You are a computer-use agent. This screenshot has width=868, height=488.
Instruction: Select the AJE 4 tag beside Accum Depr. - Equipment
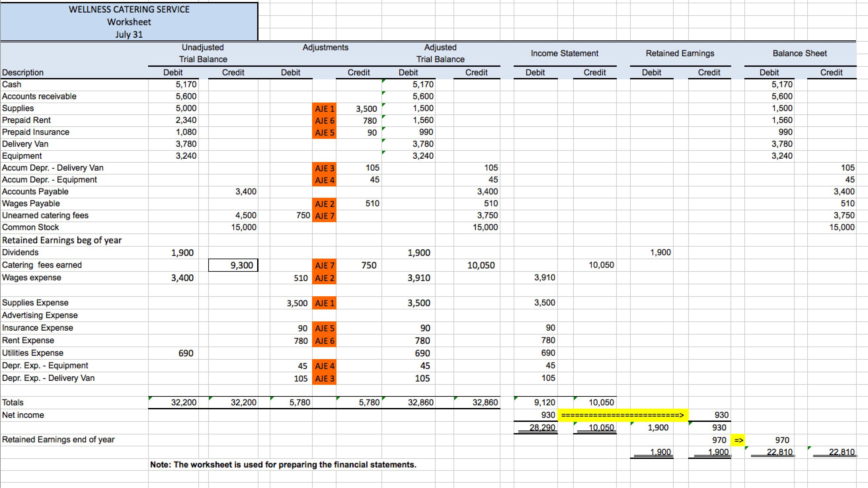point(324,180)
